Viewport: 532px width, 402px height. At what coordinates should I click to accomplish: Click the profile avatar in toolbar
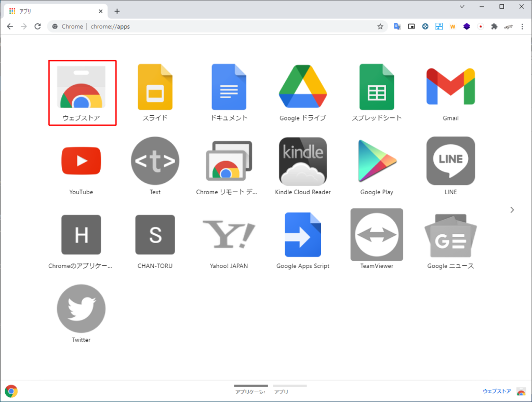[508, 26]
